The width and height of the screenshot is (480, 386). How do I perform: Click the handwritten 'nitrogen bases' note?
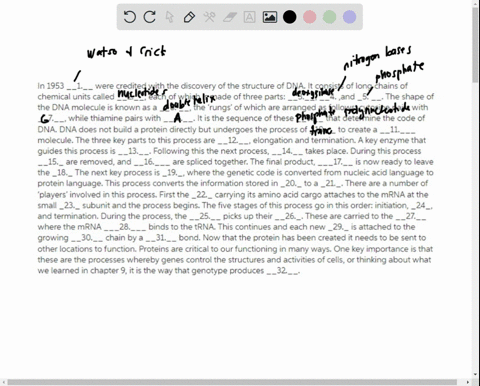[x=377, y=57]
